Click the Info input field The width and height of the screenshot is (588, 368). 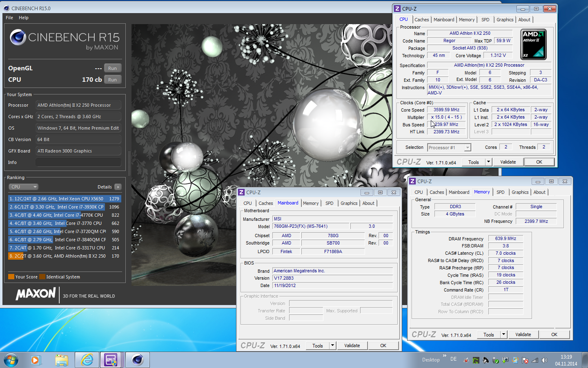point(78,162)
